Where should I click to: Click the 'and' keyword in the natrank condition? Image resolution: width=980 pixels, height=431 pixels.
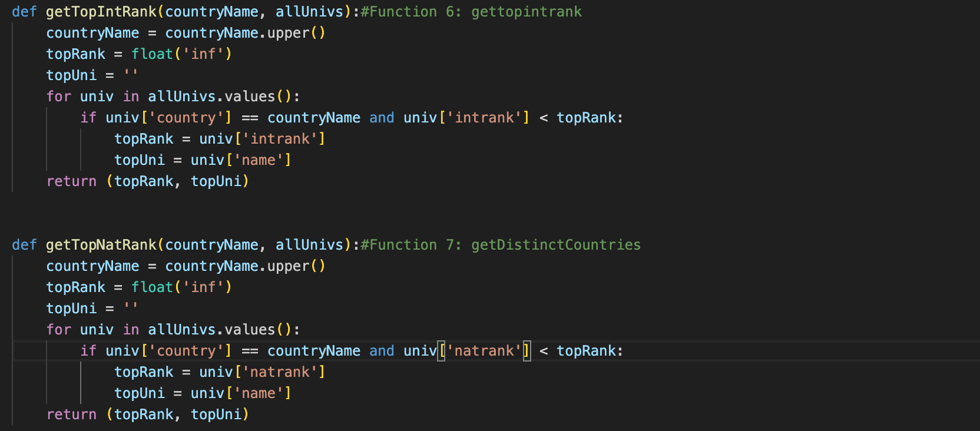point(382,351)
